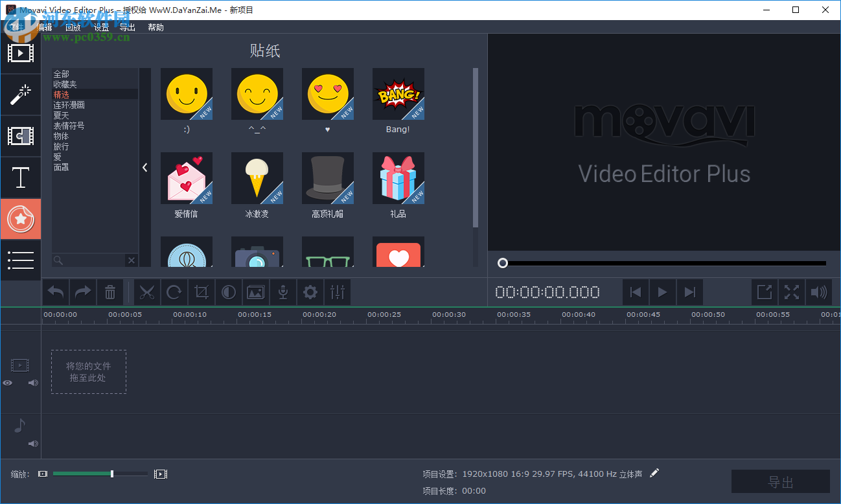The height and width of the screenshot is (504, 841).
Task: Open the crop tool on the toolbar
Action: 202,292
